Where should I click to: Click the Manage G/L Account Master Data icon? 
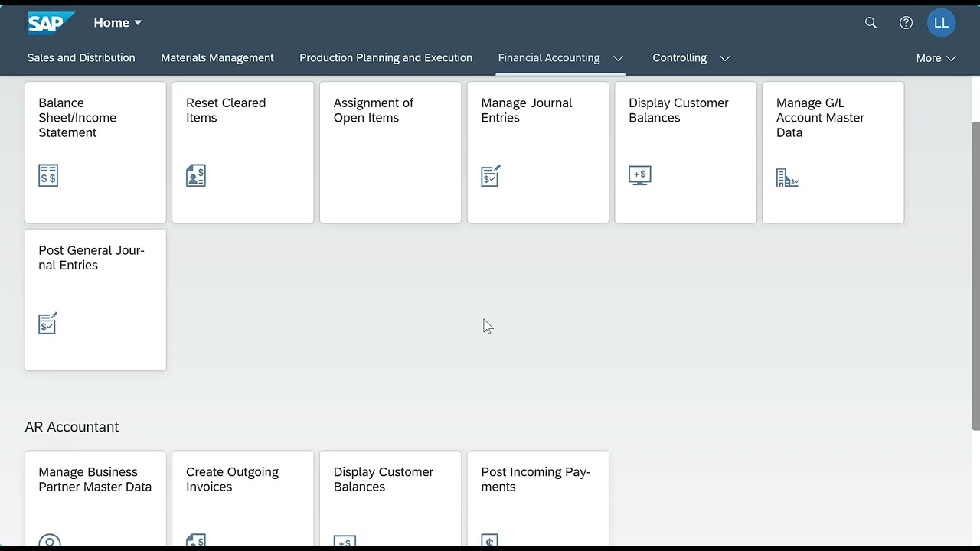(787, 178)
